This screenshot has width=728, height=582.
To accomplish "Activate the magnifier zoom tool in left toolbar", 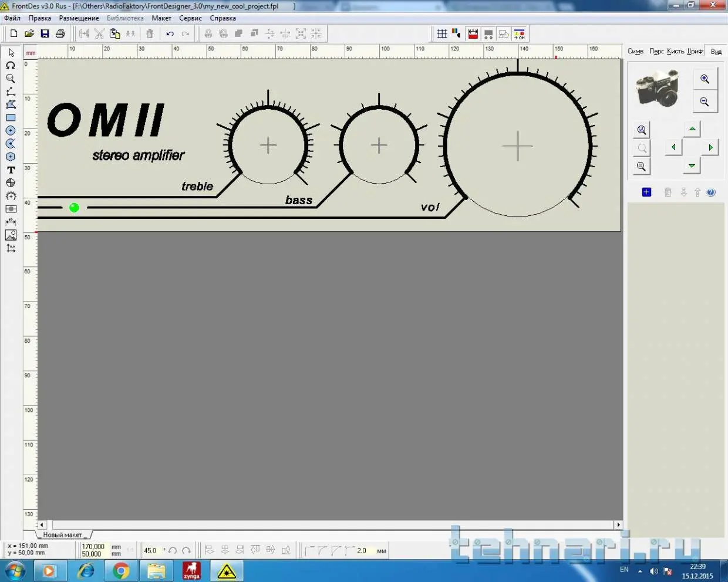I will (x=11, y=79).
